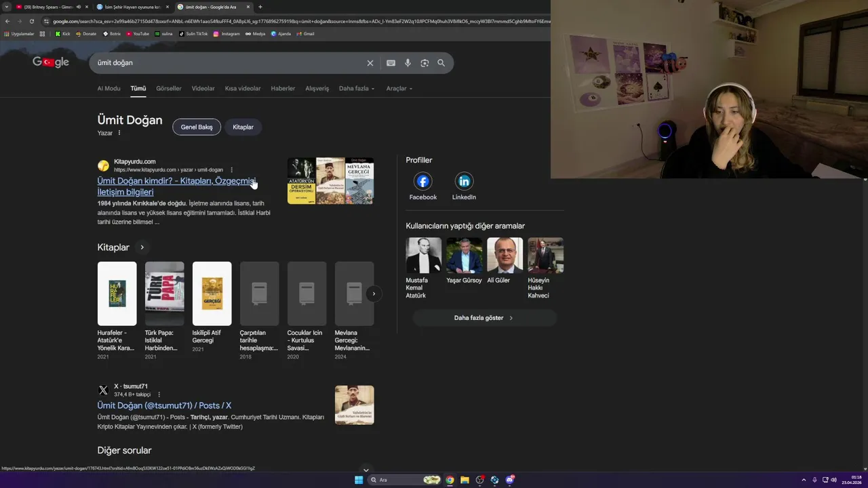The width and height of the screenshot is (868, 488).
Task: Open Windows taskbar search box
Action: point(404,480)
